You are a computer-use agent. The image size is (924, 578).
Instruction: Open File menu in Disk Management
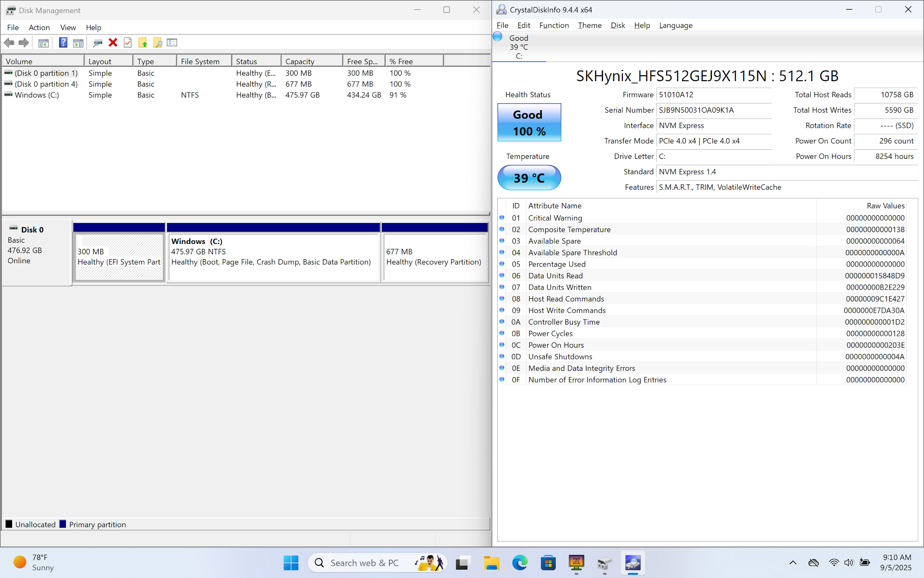(13, 27)
